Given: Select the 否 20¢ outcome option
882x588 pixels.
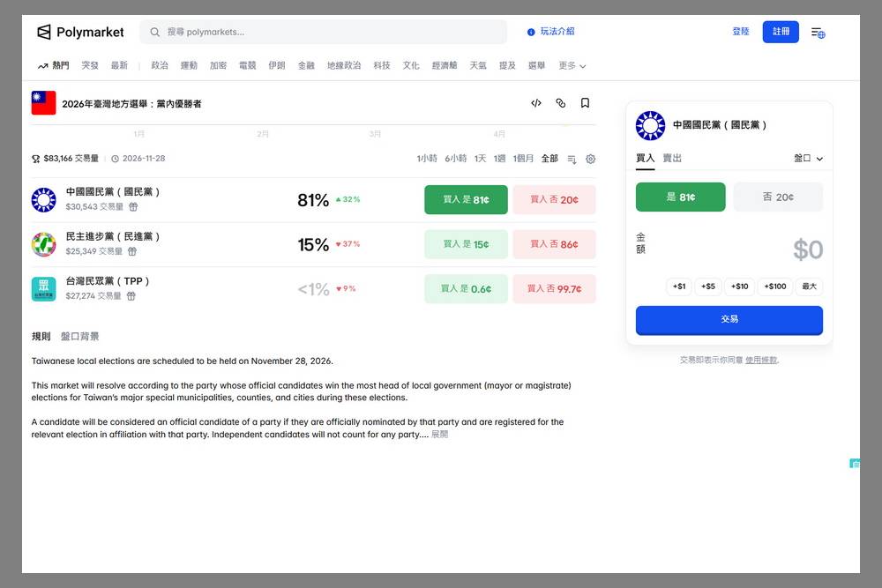Looking at the screenshot, I should click(x=778, y=197).
